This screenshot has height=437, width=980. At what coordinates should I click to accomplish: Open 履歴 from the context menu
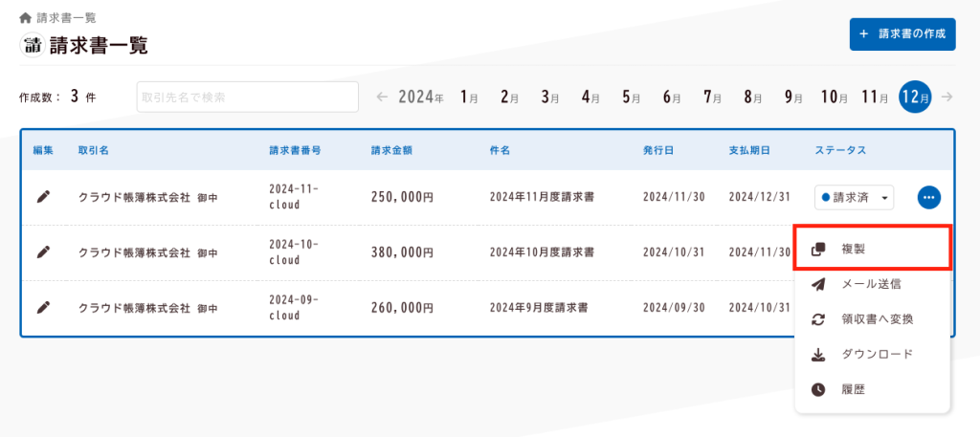(x=855, y=390)
